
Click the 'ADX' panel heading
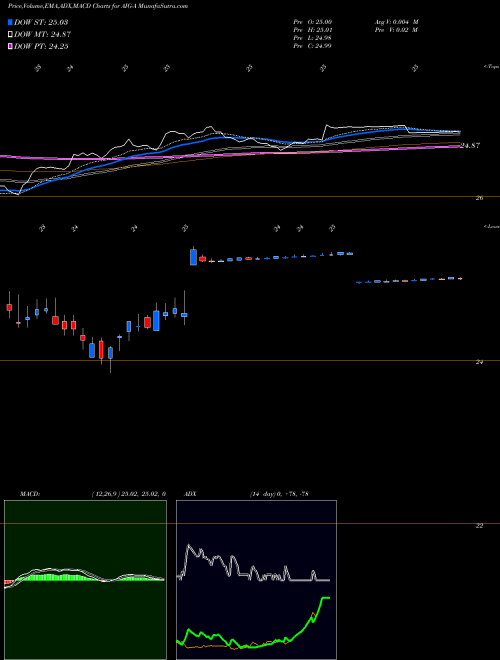pyautogui.click(x=191, y=494)
